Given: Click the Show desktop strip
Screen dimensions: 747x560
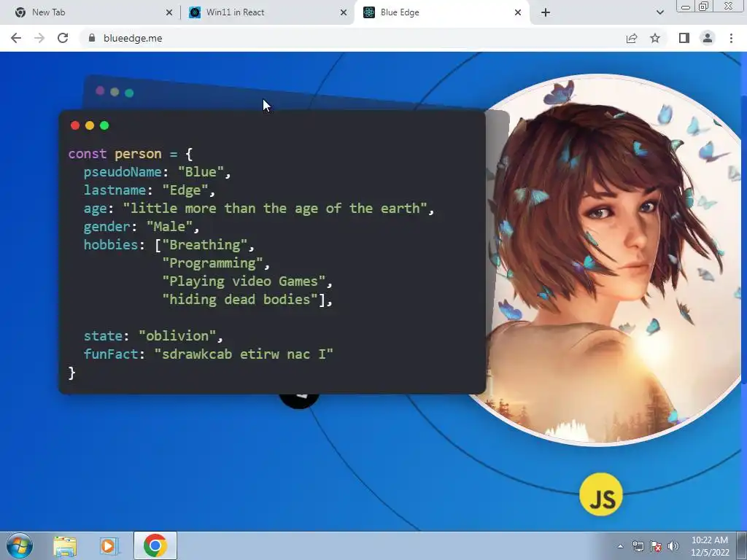Looking at the screenshot, I should pos(742,545).
